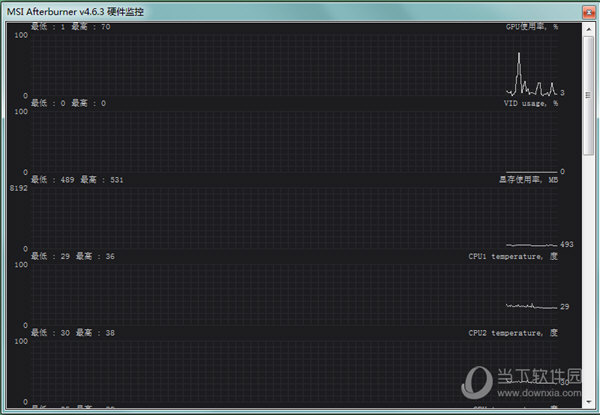Close the MSI Afterburner hardware monitor window
Screen dimensions: 600x415
click(x=589, y=12)
